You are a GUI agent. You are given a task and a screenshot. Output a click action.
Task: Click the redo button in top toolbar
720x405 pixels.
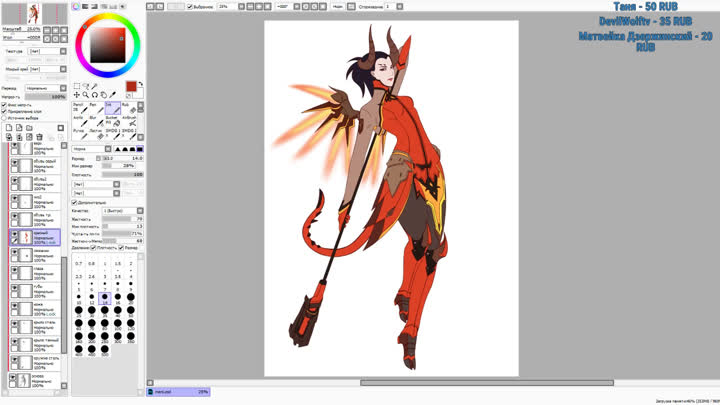pos(159,6)
